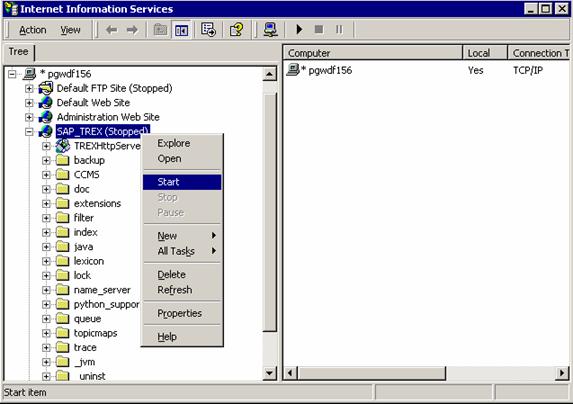Click the Forward arrow toolbar icon
The image size is (573, 404).
(132, 30)
